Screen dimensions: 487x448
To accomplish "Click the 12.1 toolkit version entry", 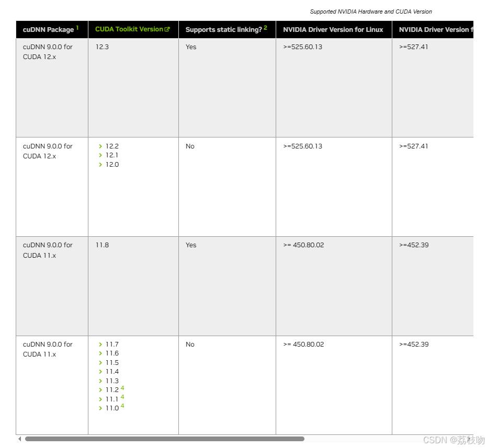I will [x=112, y=155].
